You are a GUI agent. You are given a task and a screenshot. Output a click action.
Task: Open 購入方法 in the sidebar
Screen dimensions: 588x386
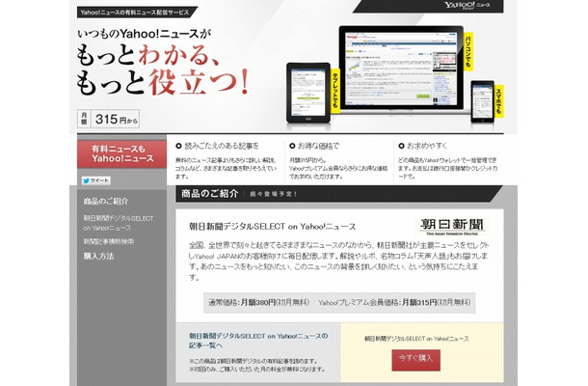(98, 256)
